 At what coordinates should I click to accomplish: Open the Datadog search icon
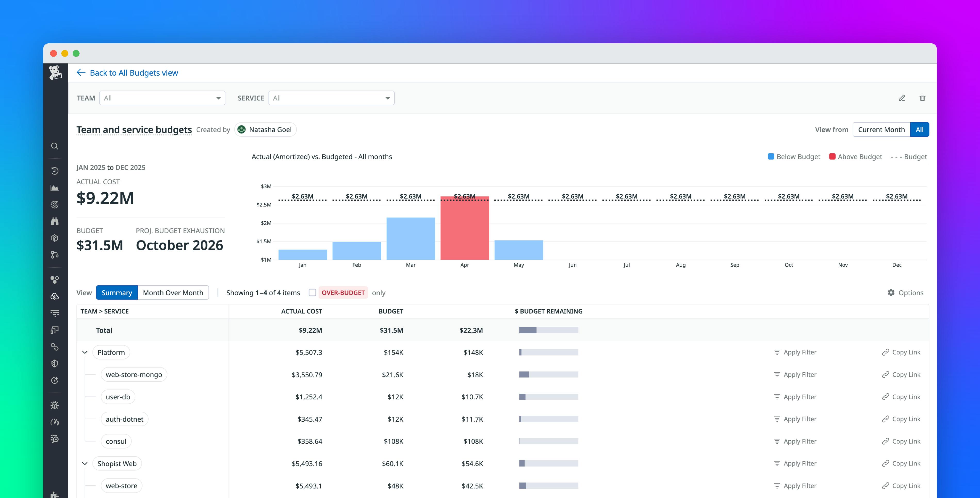(54, 146)
